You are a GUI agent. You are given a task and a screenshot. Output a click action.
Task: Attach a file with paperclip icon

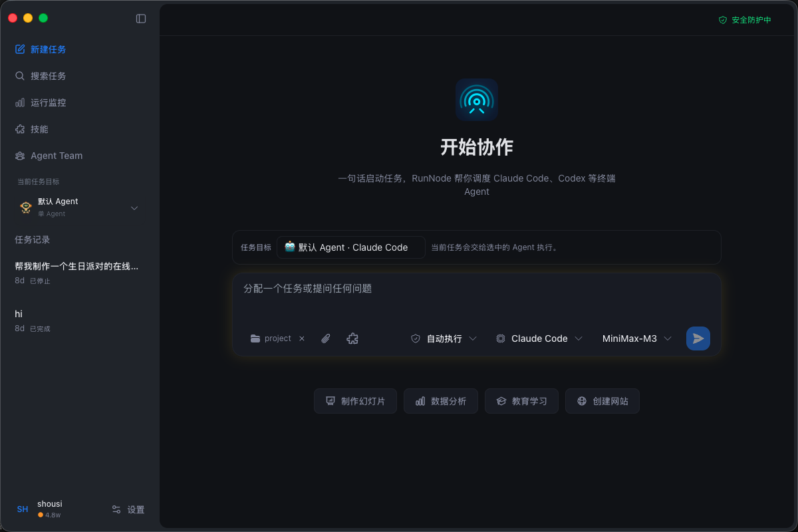tap(326, 338)
